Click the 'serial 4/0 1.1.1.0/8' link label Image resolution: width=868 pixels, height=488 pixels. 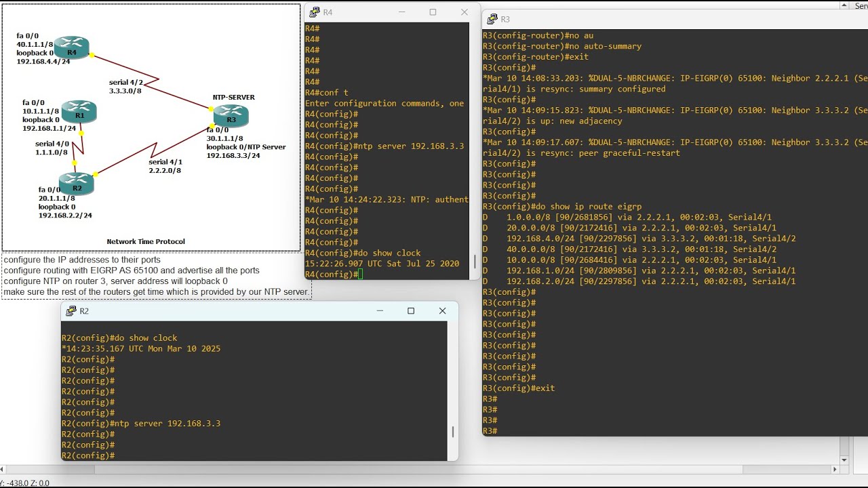[52, 148]
